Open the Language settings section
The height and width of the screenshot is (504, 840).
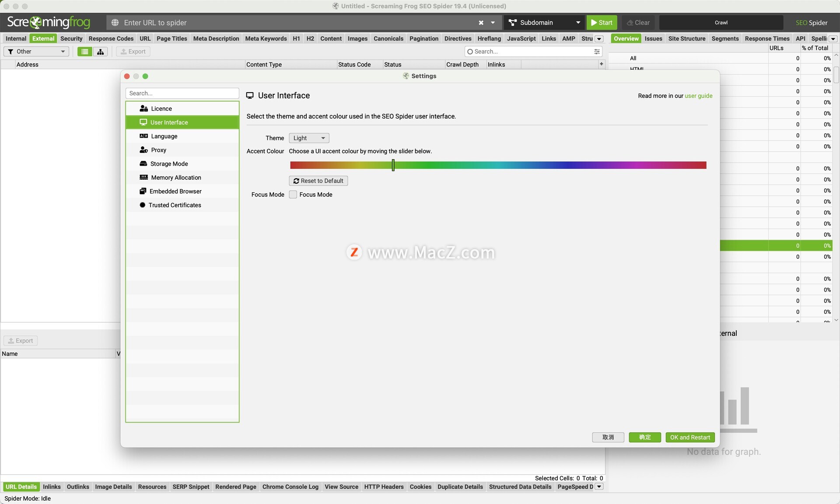point(182,136)
